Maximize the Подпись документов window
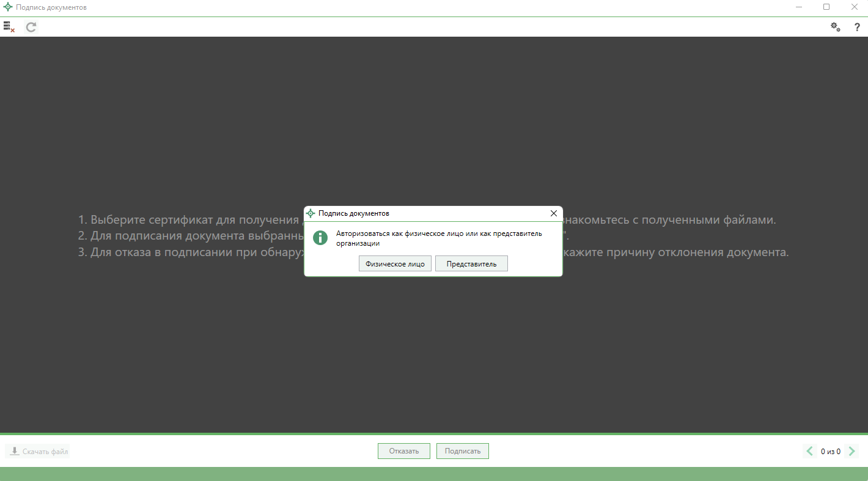 (x=826, y=7)
